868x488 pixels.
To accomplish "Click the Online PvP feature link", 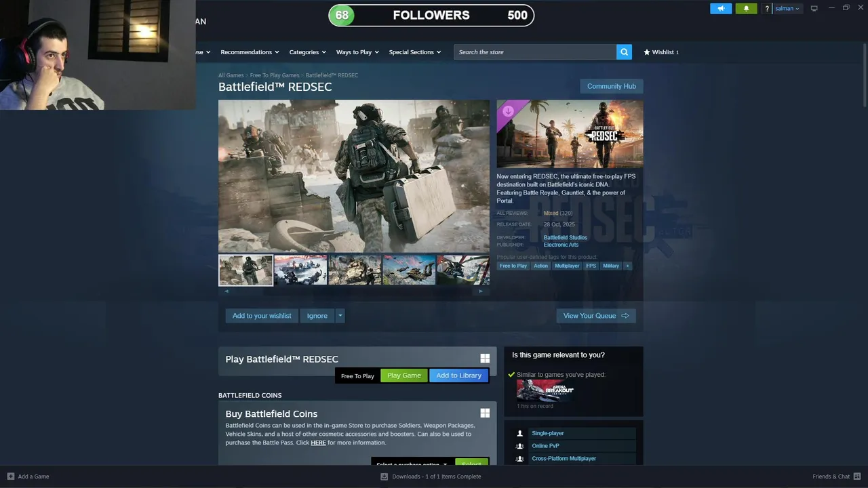I will coord(545,446).
